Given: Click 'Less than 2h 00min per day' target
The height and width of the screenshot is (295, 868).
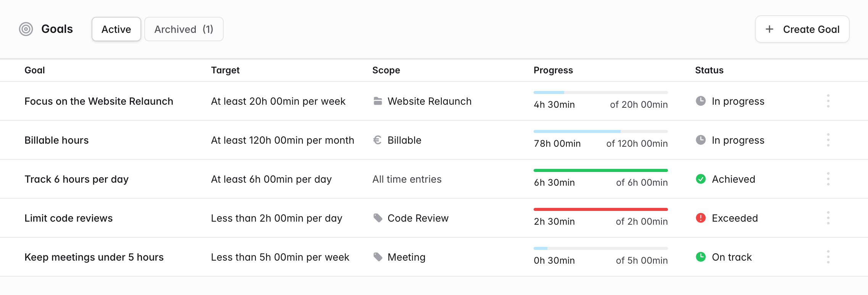Looking at the screenshot, I should [x=277, y=218].
